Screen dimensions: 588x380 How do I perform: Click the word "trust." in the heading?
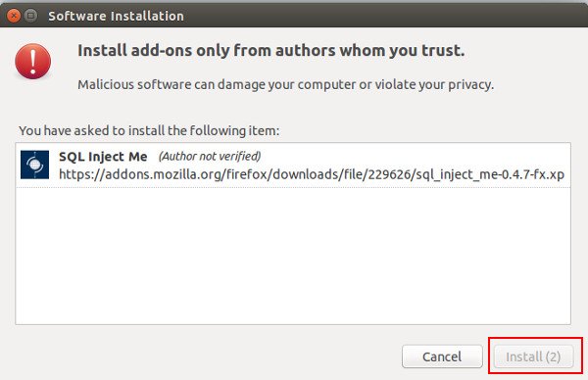coord(443,50)
